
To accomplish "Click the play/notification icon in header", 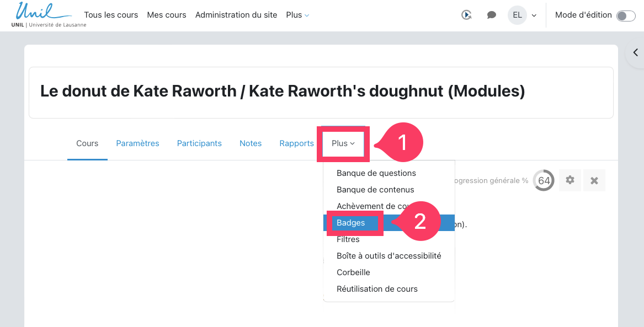I will (x=466, y=15).
